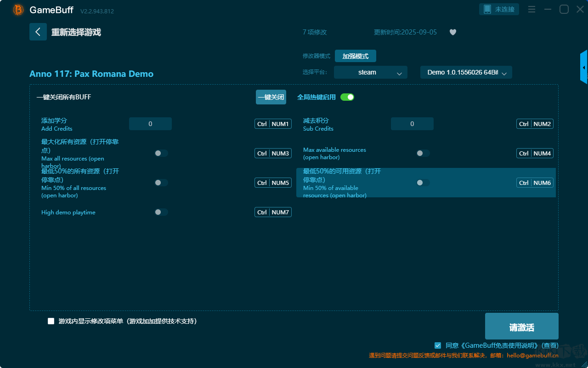This screenshot has height=368, width=588.
Task: Toggle global hotkey enable switch
Action: [x=347, y=97]
